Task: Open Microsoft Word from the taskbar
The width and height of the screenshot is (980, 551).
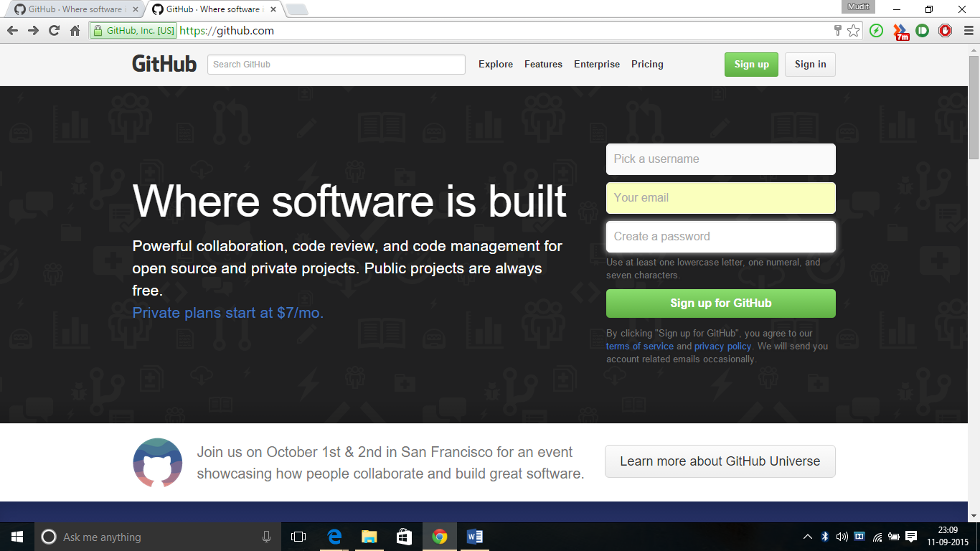Action: [x=475, y=537]
